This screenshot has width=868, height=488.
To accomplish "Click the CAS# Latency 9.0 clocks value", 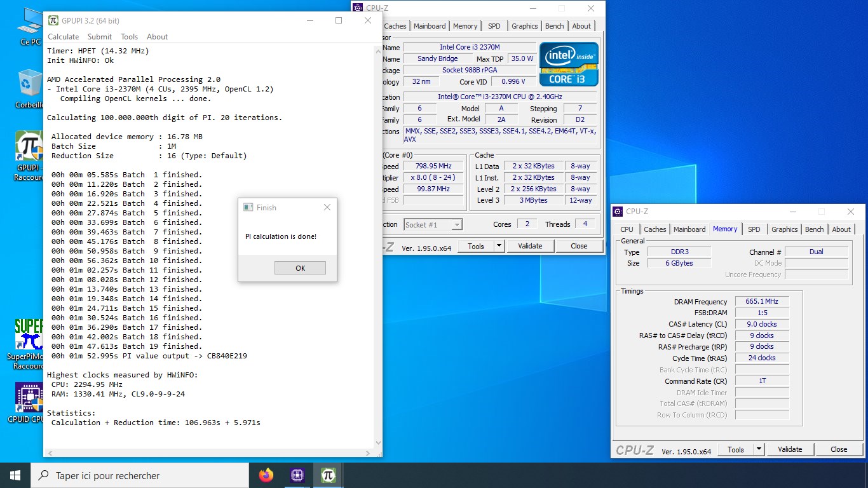I will click(762, 324).
